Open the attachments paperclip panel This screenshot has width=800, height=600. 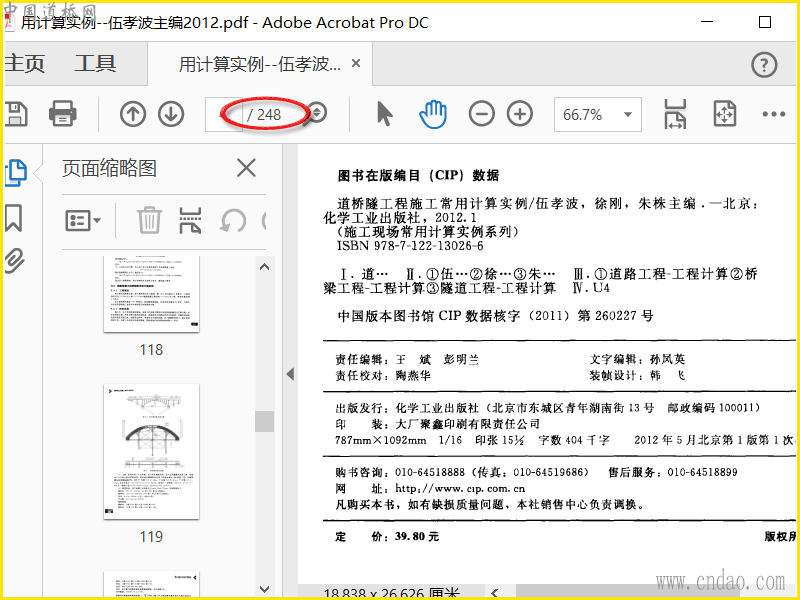(15, 261)
